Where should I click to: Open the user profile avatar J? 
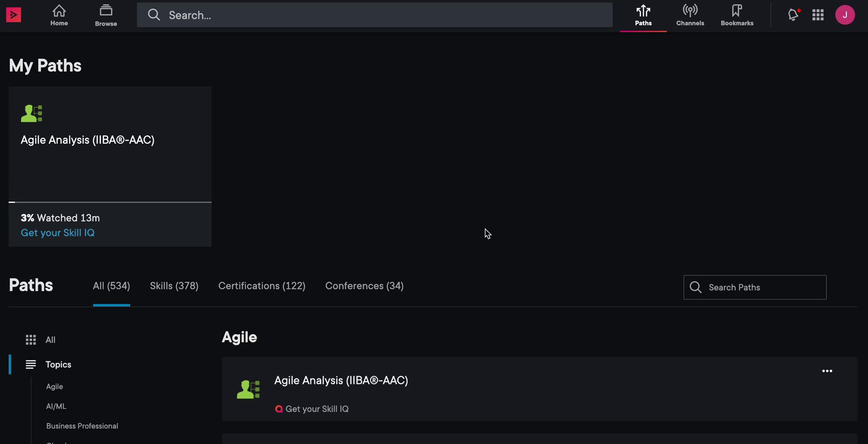845,15
